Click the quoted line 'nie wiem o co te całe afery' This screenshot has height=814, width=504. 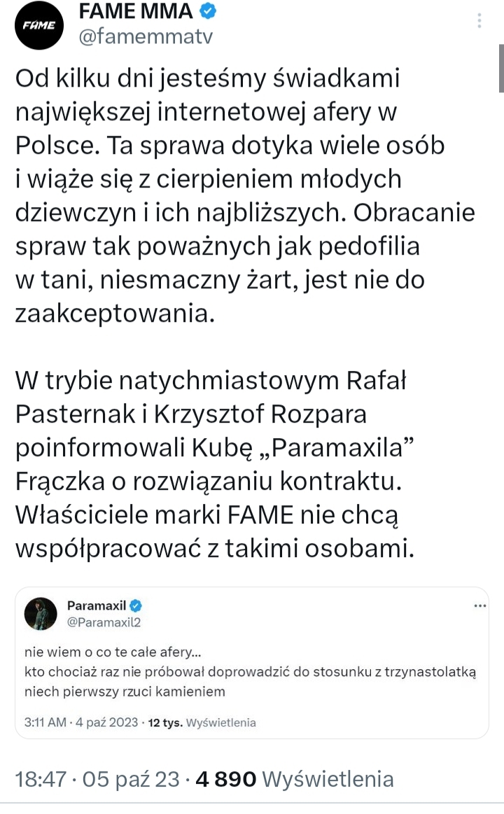pyautogui.click(x=112, y=652)
